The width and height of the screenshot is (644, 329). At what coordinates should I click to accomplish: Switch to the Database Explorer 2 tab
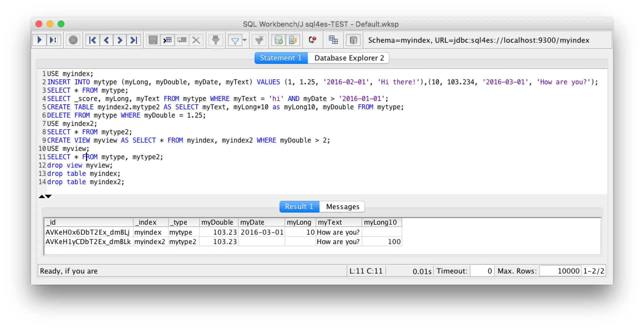click(349, 58)
